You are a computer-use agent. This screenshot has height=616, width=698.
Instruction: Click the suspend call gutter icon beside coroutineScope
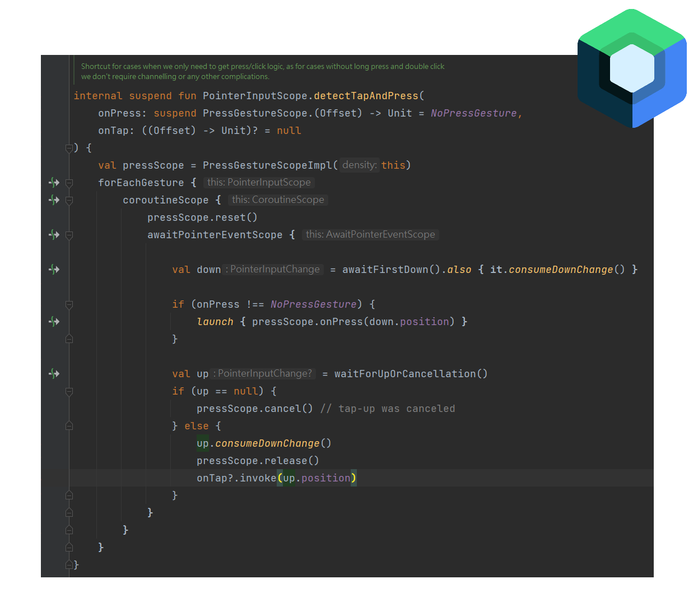click(x=54, y=200)
